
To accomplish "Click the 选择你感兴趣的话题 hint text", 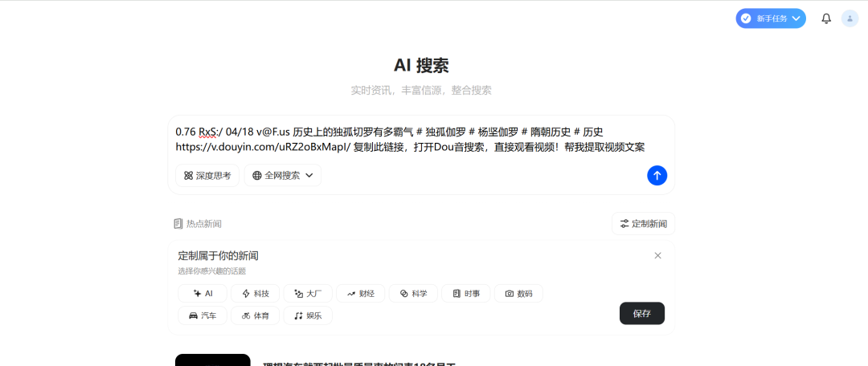I will tap(212, 271).
